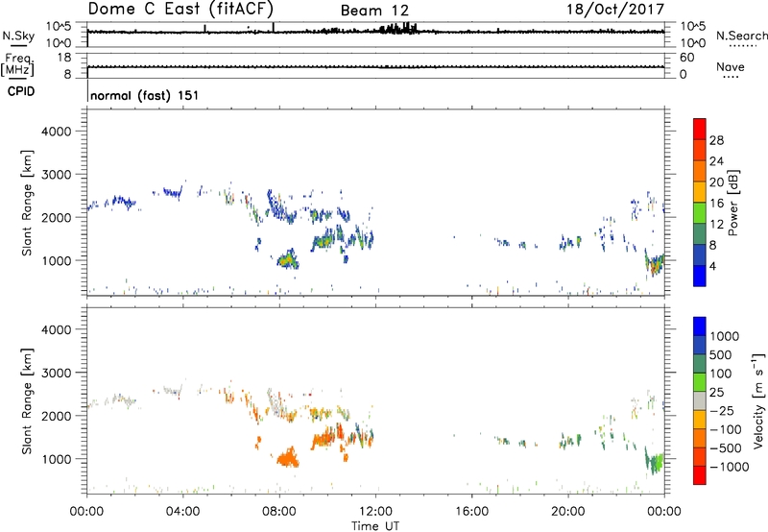Click the 'CPID' label
768x532 pixels.
point(21,91)
